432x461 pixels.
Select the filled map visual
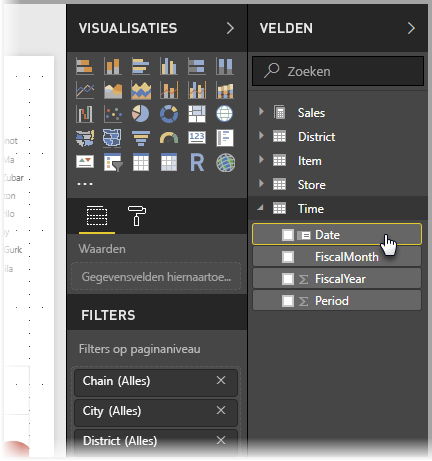[85, 138]
